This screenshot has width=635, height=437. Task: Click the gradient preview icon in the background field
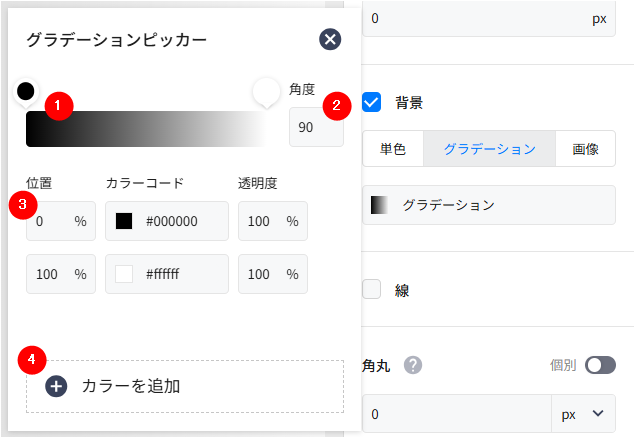(380, 205)
